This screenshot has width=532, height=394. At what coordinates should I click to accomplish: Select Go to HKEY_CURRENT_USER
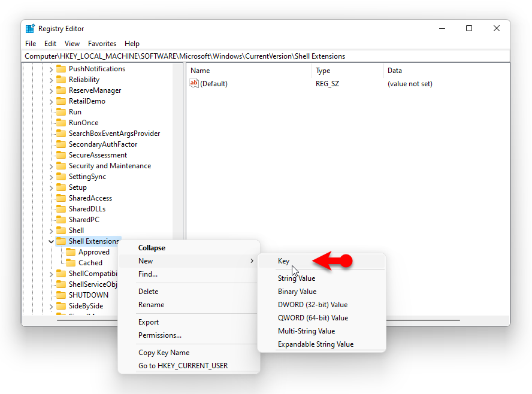click(189, 366)
